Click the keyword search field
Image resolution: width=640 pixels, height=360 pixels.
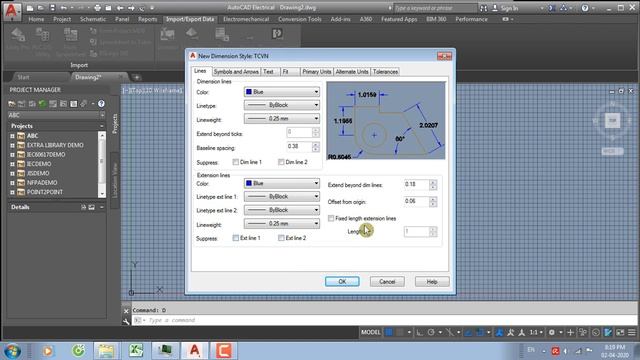tap(435, 8)
